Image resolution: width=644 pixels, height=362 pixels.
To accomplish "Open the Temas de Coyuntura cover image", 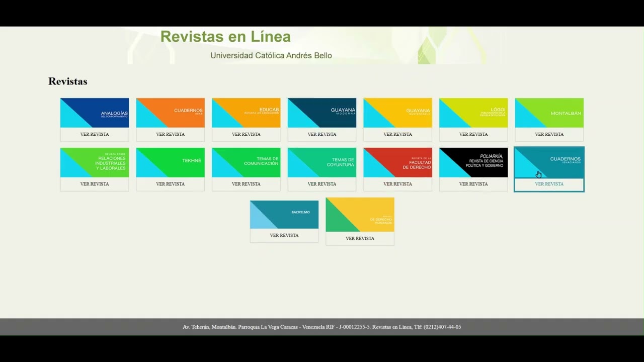I will point(322,162).
